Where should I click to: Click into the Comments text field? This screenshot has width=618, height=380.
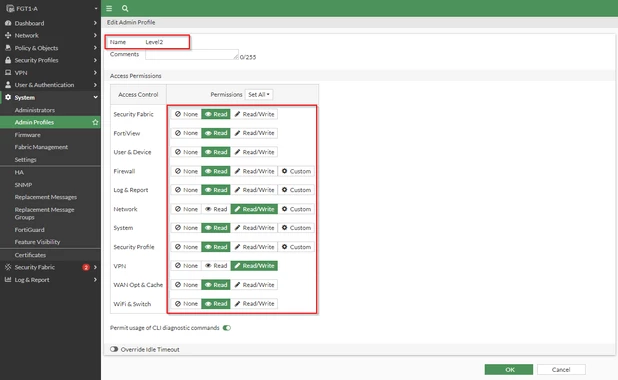click(x=192, y=54)
